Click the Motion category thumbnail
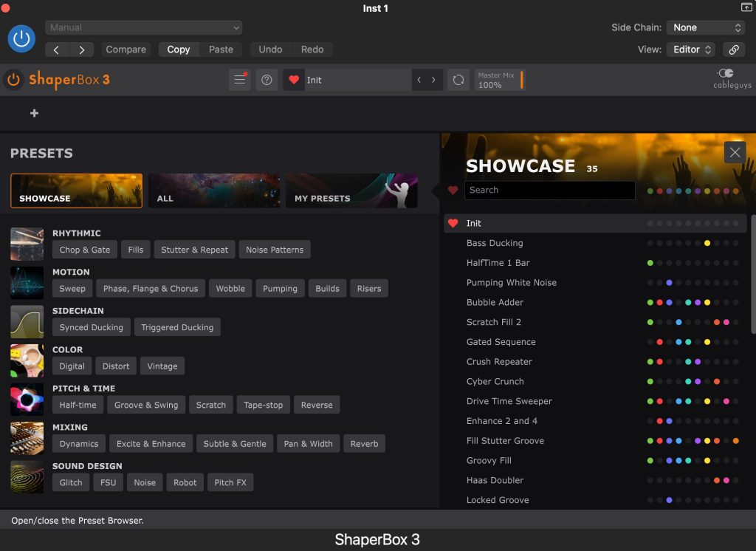756x551 pixels. point(27,283)
